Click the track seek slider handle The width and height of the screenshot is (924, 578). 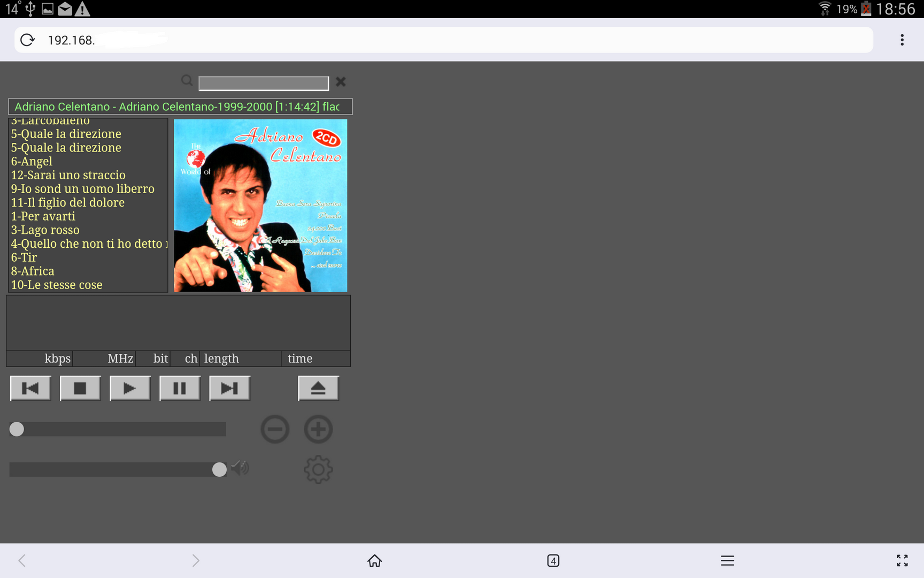(x=17, y=429)
